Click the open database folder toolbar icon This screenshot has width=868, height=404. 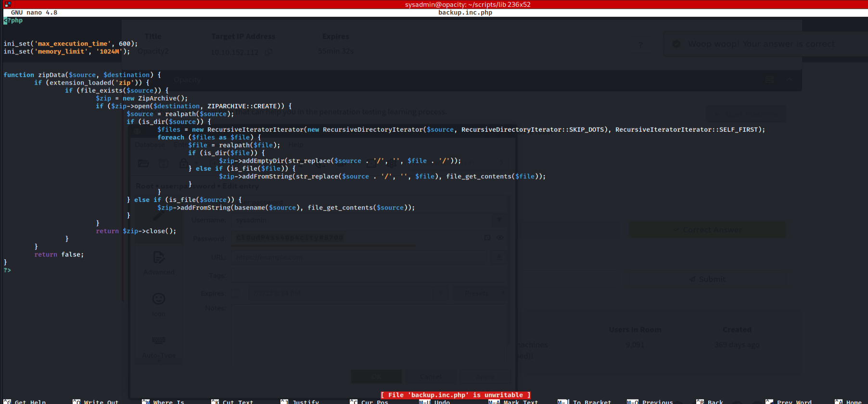(143, 164)
